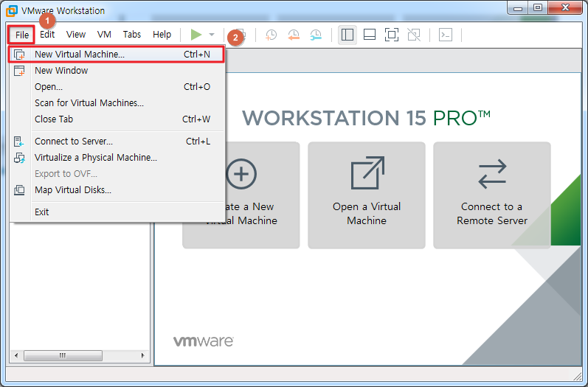Open the VM menu
This screenshot has height=387, width=588.
(x=104, y=35)
